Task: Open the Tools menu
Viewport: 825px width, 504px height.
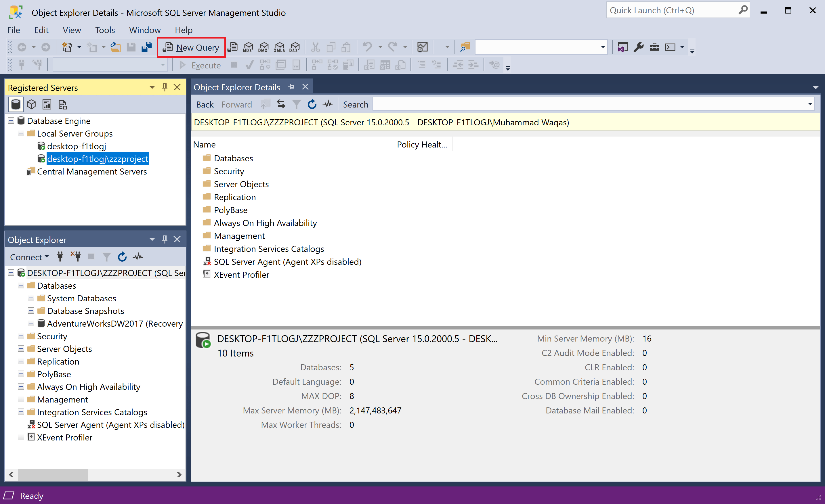Action: pyautogui.click(x=105, y=30)
